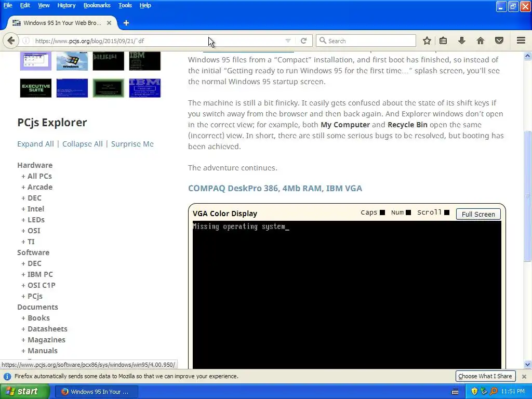This screenshot has height=399, width=532.
Task: Click the Full Screen button
Action: click(478, 214)
